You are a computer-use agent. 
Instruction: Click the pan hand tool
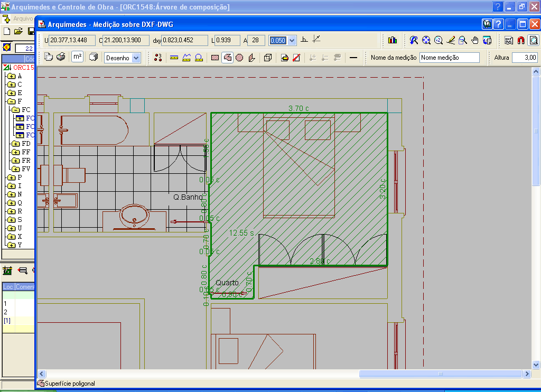point(475,40)
